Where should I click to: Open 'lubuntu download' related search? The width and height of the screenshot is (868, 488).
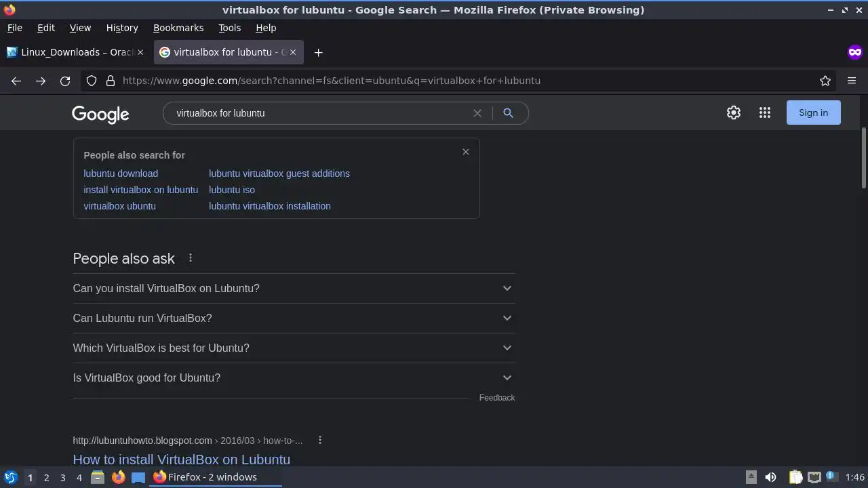[121, 174]
